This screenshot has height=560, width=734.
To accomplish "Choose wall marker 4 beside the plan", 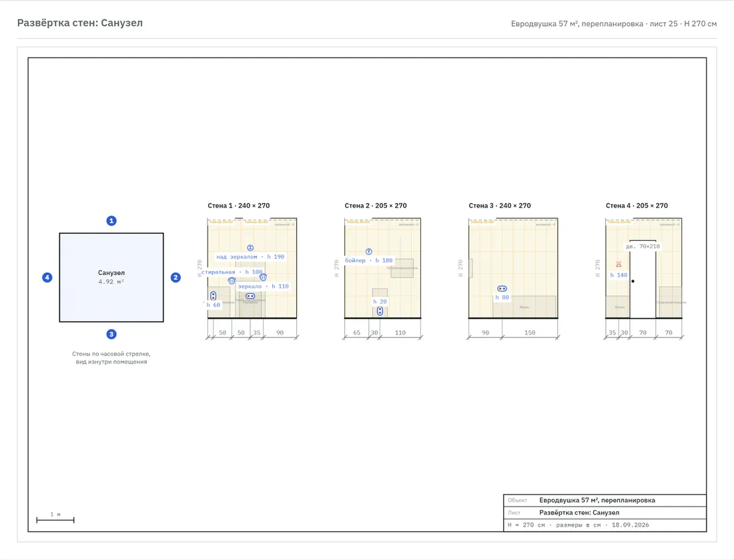I will 47,277.
